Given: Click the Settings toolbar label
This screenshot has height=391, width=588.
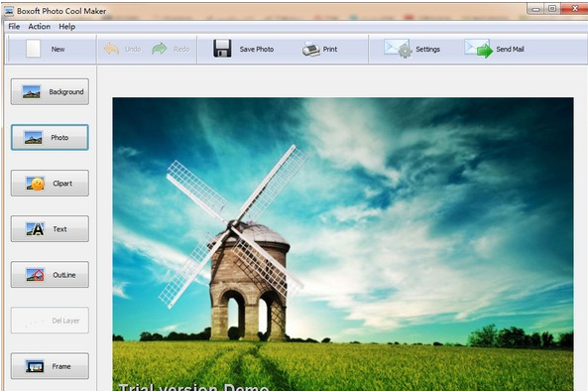Looking at the screenshot, I should click(x=427, y=50).
